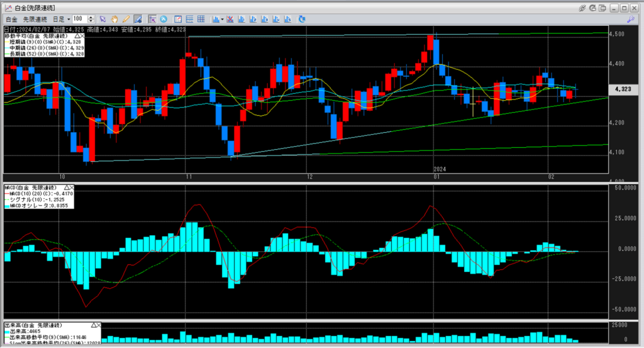Click the MACD(10)(20) legend entry
The height and width of the screenshot is (348, 644).
coord(38,194)
